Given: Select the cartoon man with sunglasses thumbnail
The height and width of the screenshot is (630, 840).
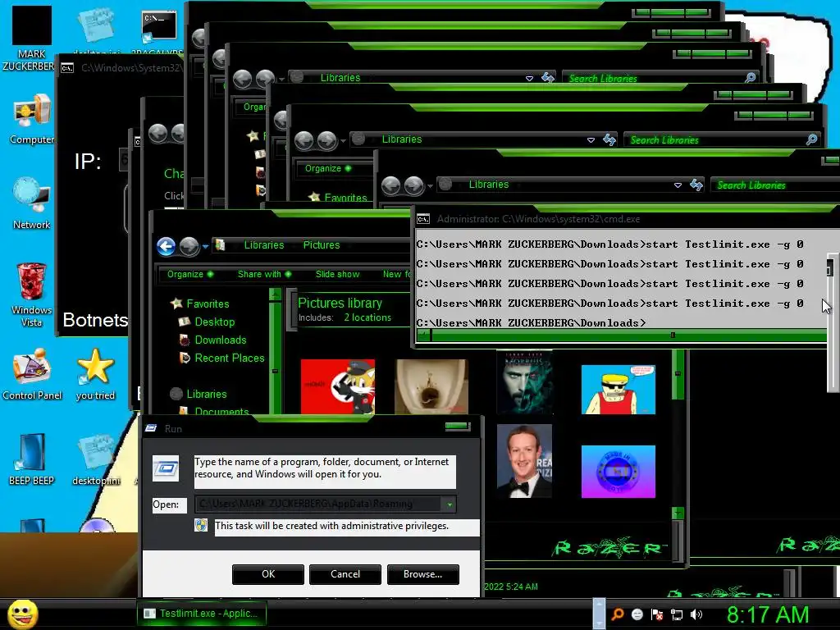Looking at the screenshot, I should point(619,390).
